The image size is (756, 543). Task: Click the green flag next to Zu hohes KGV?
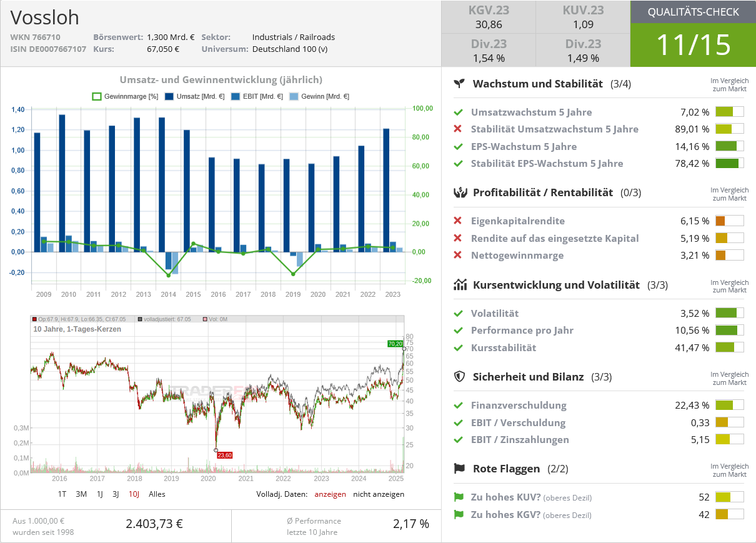point(459,515)
